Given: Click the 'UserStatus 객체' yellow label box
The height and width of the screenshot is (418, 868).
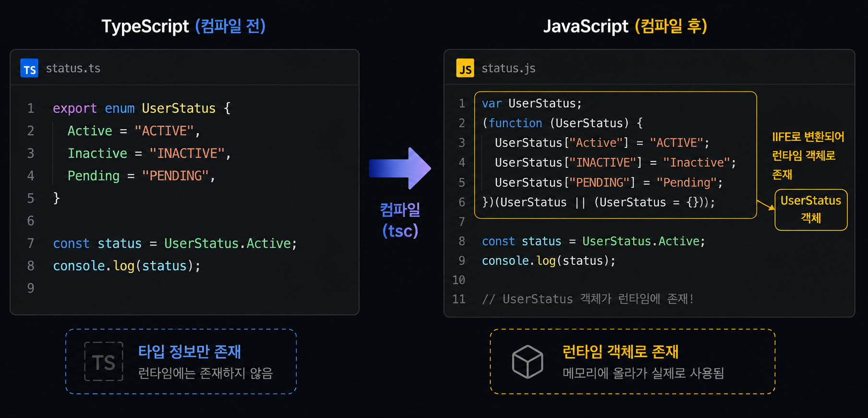Looking at the screenshot, I should click(x=811, y=210).
